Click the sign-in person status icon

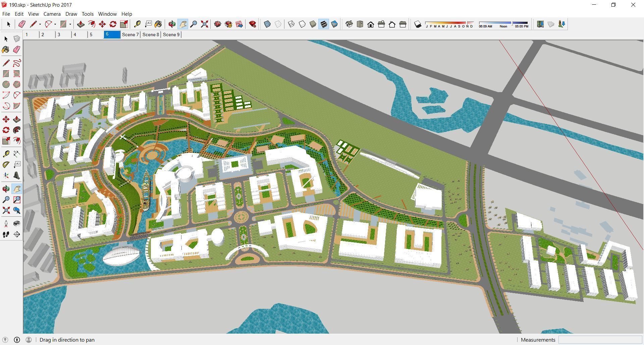pos(29,340)
